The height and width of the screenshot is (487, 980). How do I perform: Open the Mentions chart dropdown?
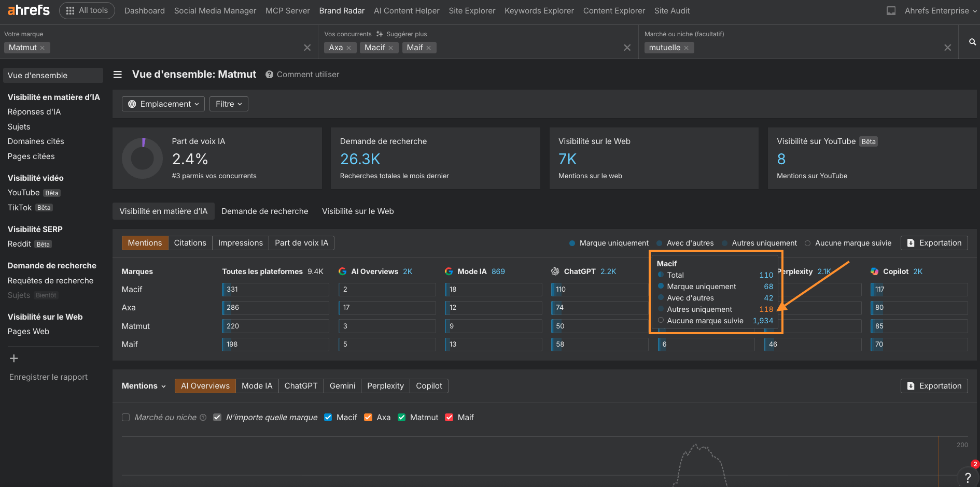(x=144, y=386)
